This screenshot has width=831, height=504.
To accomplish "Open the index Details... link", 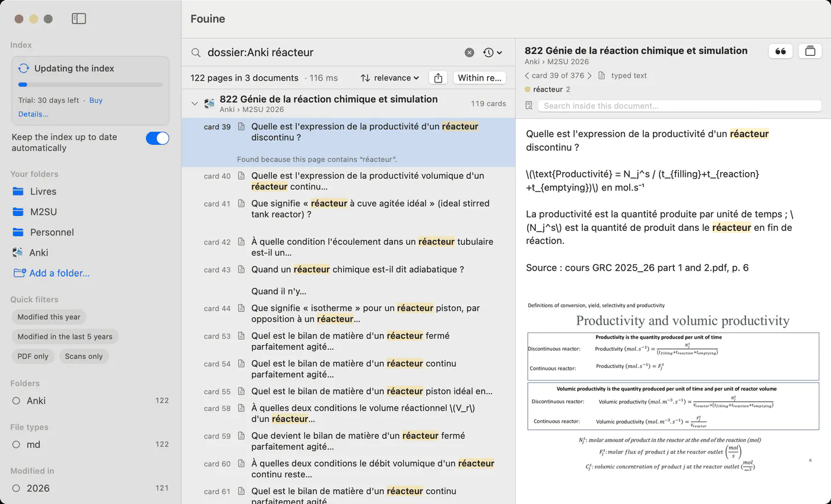I will click(x=33, y=114).
